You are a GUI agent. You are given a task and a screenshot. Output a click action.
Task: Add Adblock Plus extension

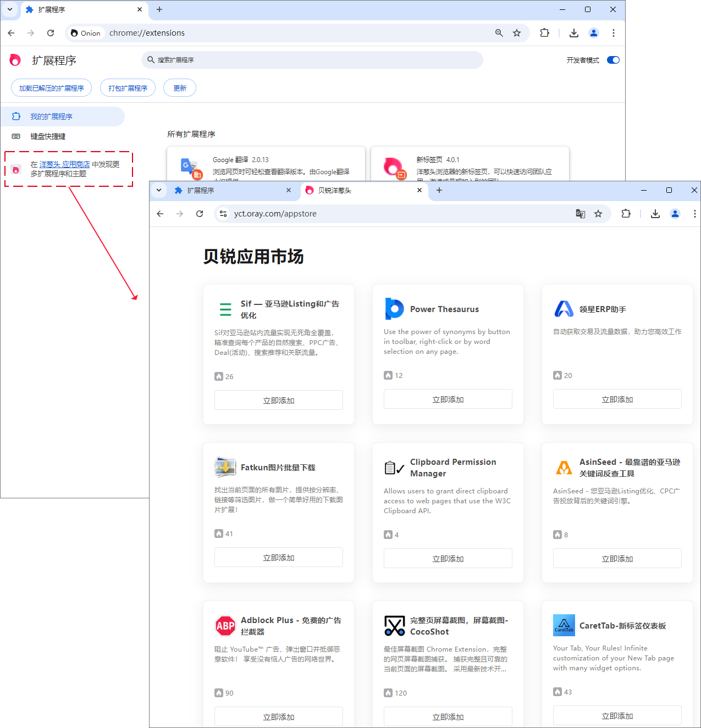(x=279, y=716)
